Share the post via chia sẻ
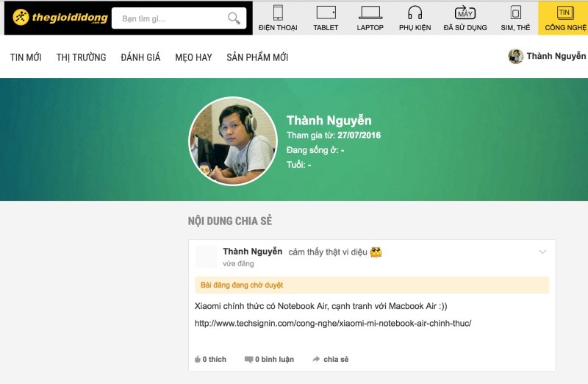Screen dimensions: 588x384 330,359
